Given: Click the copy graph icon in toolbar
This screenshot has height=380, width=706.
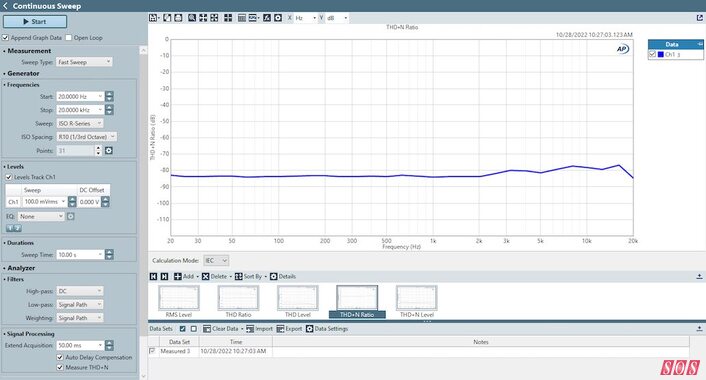Looking at the screenshot, I should 167,18.
